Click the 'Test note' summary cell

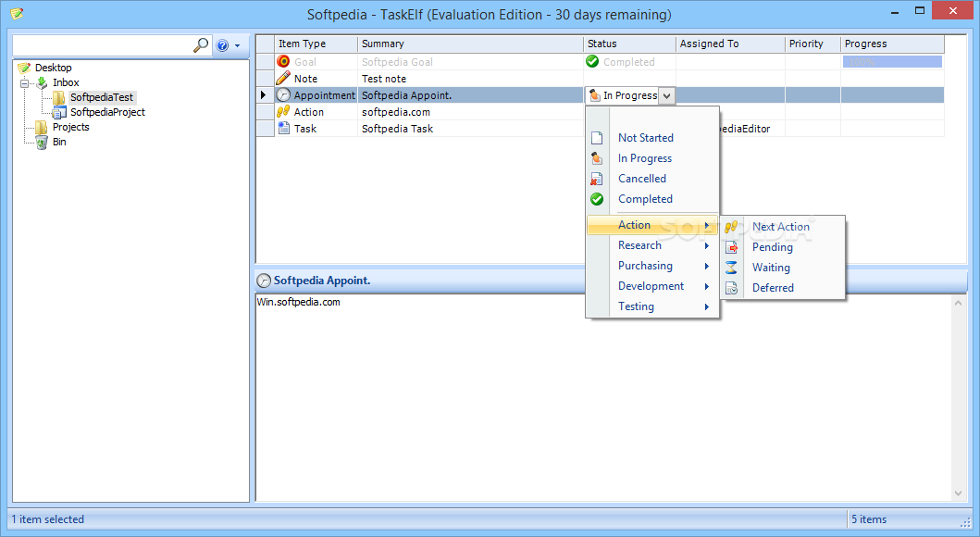click(471, 79)
